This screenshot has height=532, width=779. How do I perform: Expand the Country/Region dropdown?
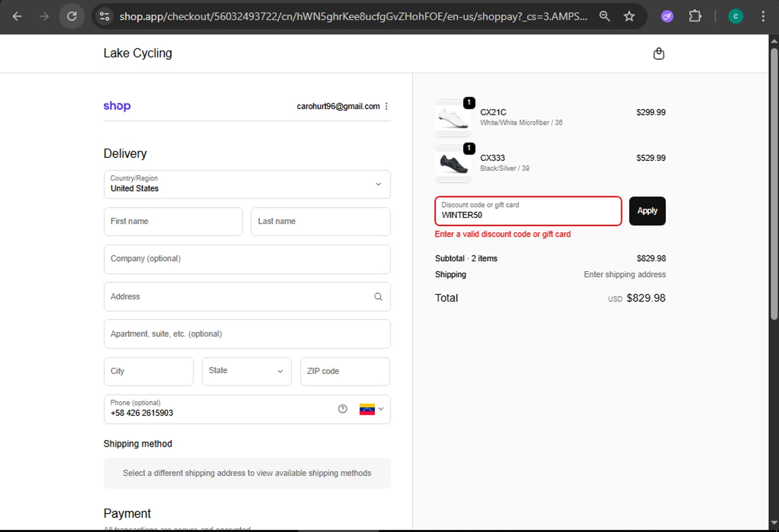(247, 184)
